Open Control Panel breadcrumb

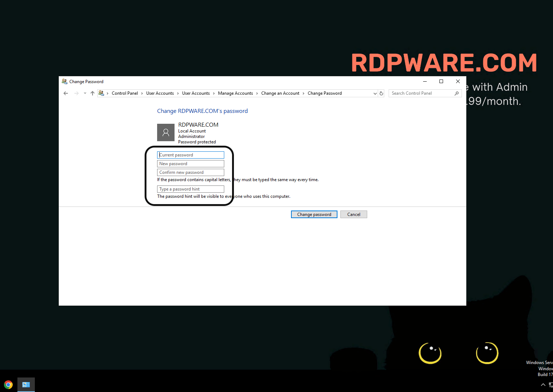point(125,93)
